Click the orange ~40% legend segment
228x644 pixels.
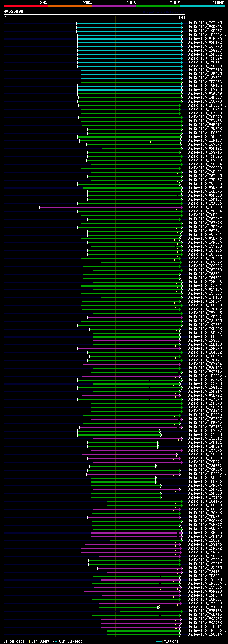coord(70,6)
